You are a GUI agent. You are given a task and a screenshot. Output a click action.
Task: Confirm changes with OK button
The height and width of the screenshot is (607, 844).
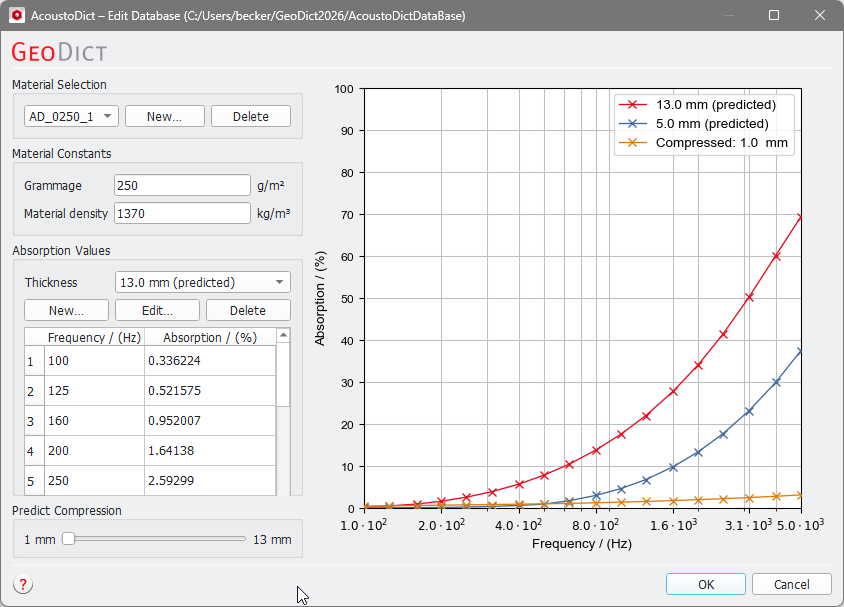pos(705,584)
